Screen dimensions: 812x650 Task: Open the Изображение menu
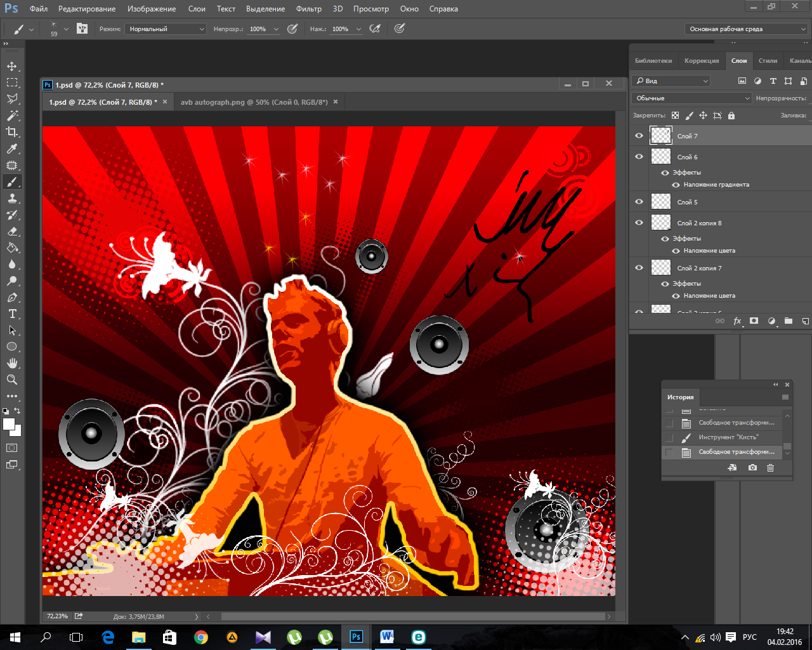coord(152,9)
